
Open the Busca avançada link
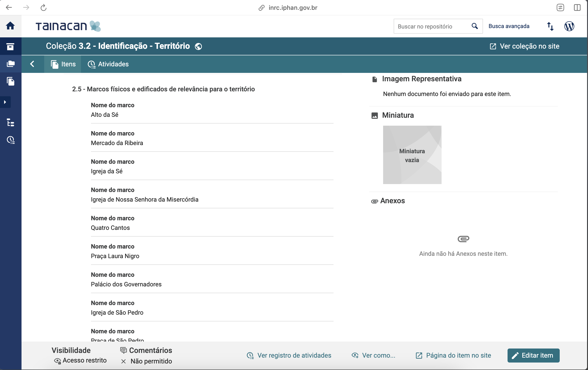tap(509, 26)
